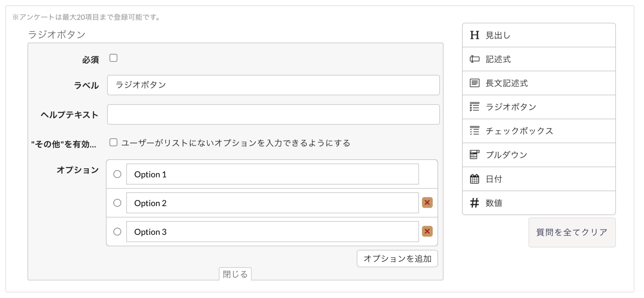
Task: Choose the 長文記述式 textarea icon
Action: [x=474, y=83]
